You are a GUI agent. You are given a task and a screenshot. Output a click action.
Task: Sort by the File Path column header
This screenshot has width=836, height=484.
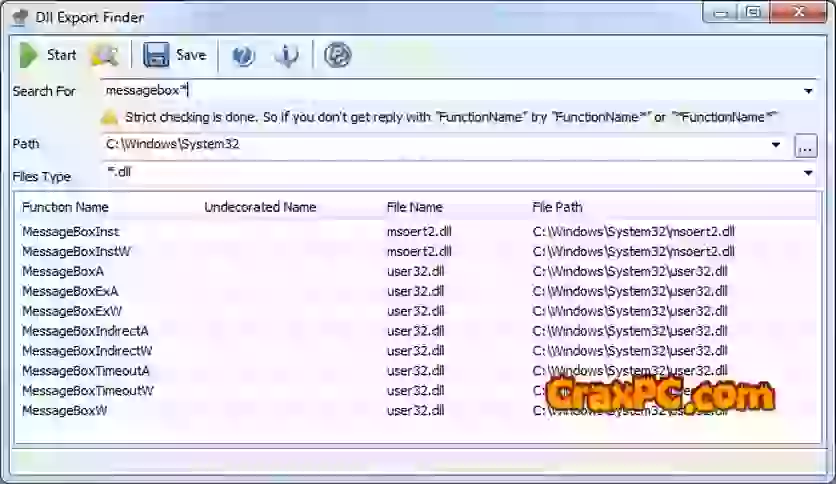[x=557, y=207]
